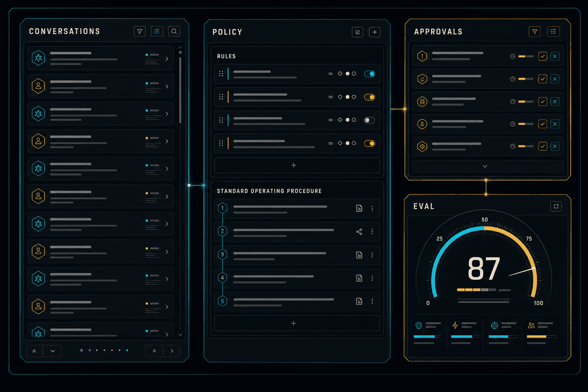
Task: Click the gauge needle in Eval
Action: pyautogui.click(x=522, y=272)
